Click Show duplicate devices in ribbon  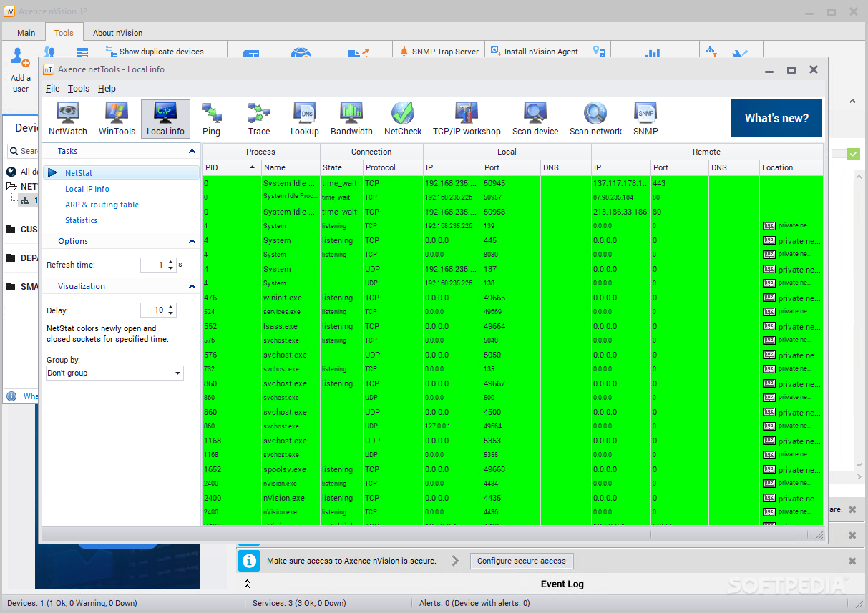[x=155, y=52]
